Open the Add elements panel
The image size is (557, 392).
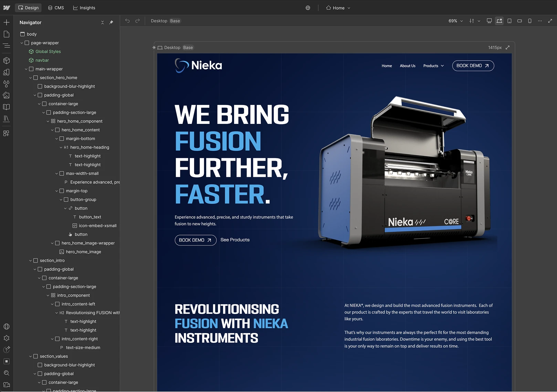7,22
